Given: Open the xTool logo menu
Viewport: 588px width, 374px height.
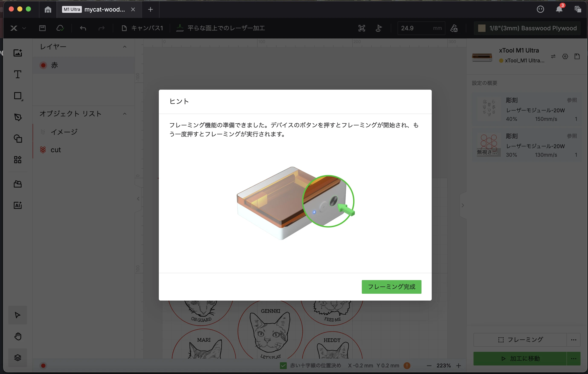Looking at the screenshot, I should coord(18,28).
